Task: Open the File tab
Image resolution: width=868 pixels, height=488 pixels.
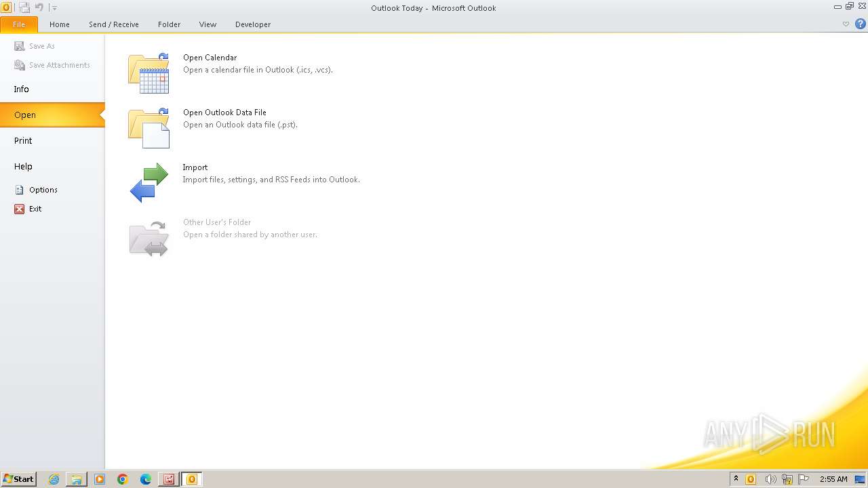Action: click(x=19, y=24)
